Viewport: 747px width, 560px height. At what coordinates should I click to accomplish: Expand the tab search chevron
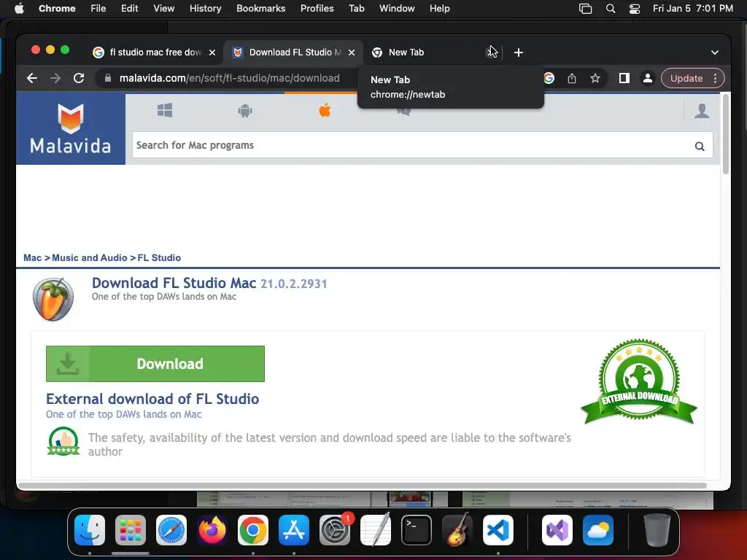tap(715, 52)
